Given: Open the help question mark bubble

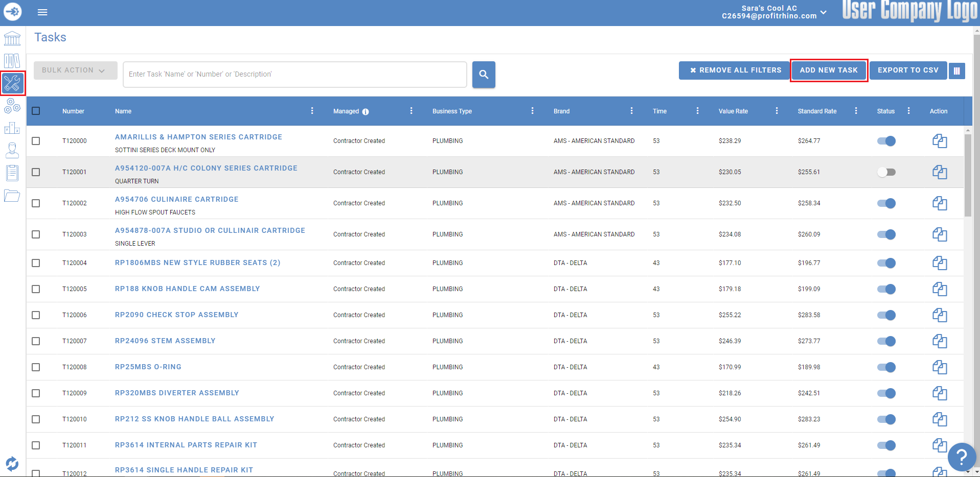Looking at the screenshot, I should point(962,457).
